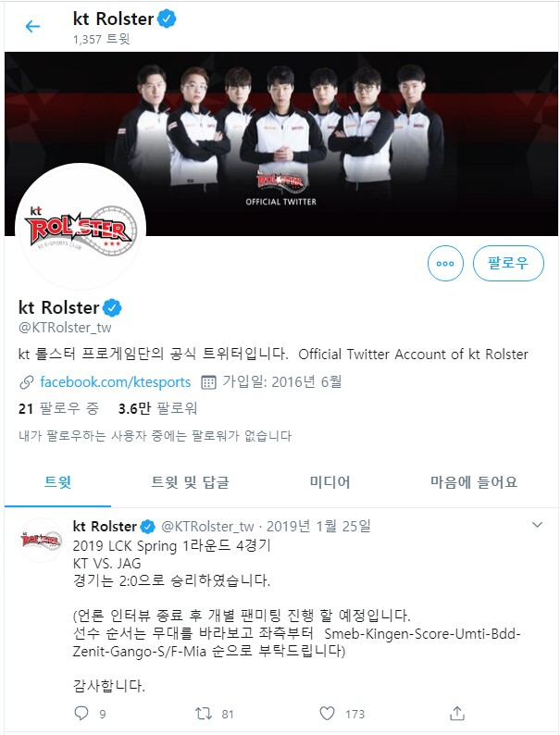Open the 미디어 tab
This screenshot has height=735, width=560.
[x=330, y=482]
